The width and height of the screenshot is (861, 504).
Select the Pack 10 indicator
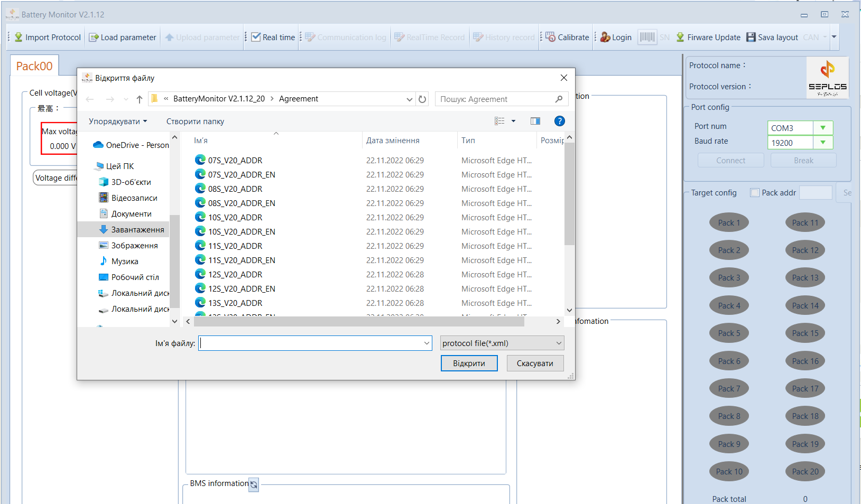(729, 472)
